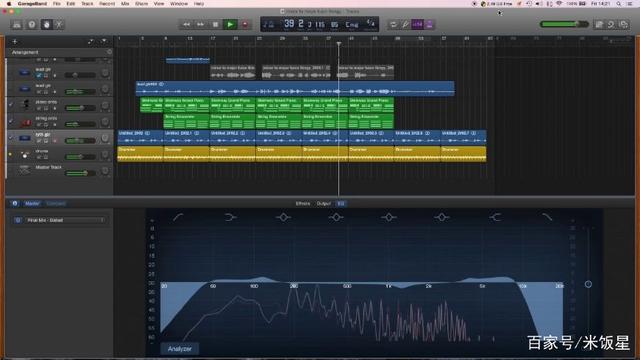Toggle the Cycle loop button

coord(393,24)
